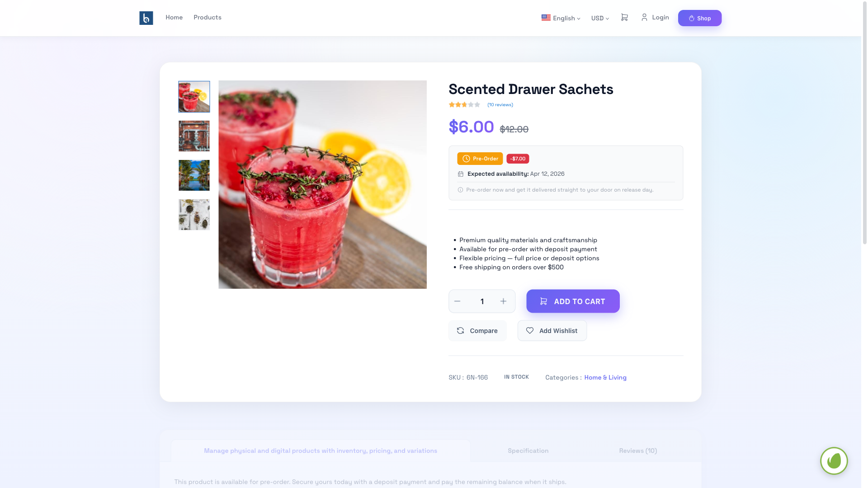Expand the English language dropdown

pos(561,18)
